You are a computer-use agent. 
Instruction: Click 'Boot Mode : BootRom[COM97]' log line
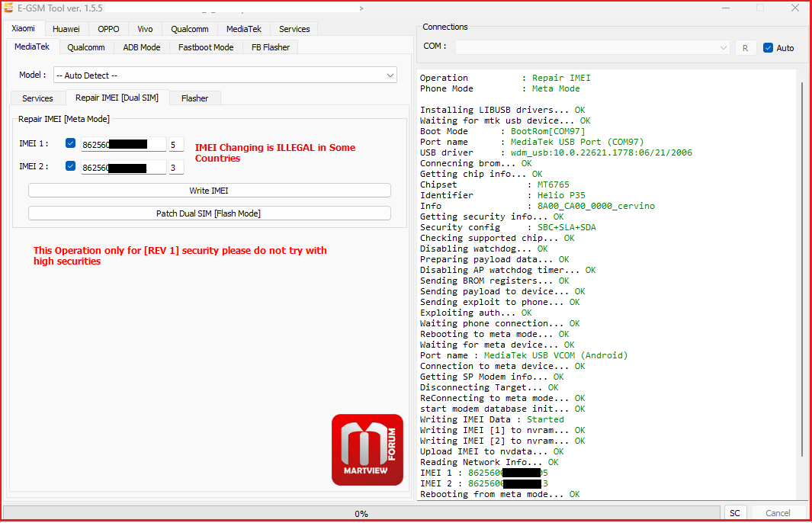tap(502, 131)
